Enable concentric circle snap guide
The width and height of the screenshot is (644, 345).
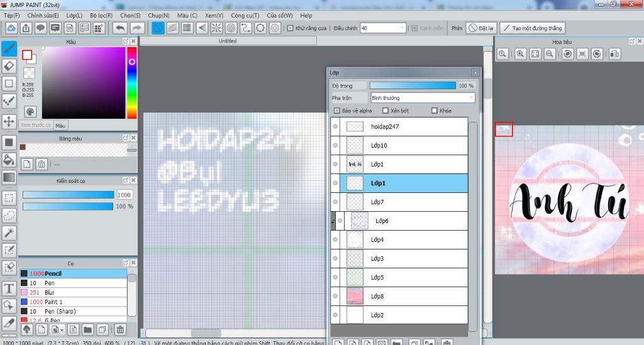coord(231,28)
